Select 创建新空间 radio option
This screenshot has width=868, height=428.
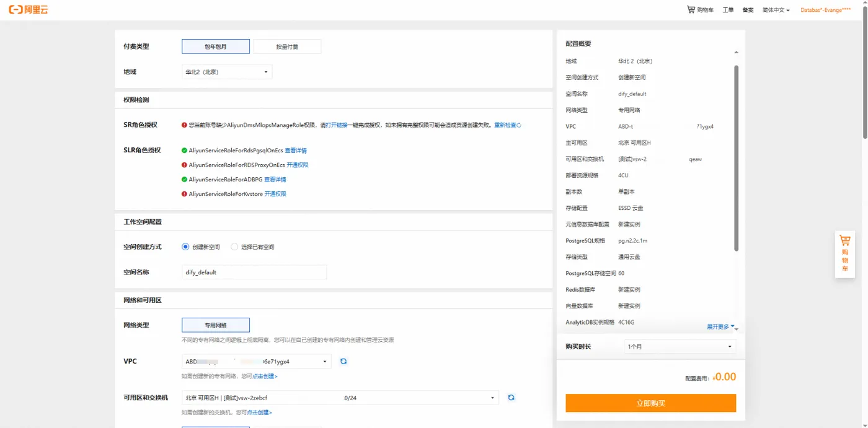(x=185, y=247)
